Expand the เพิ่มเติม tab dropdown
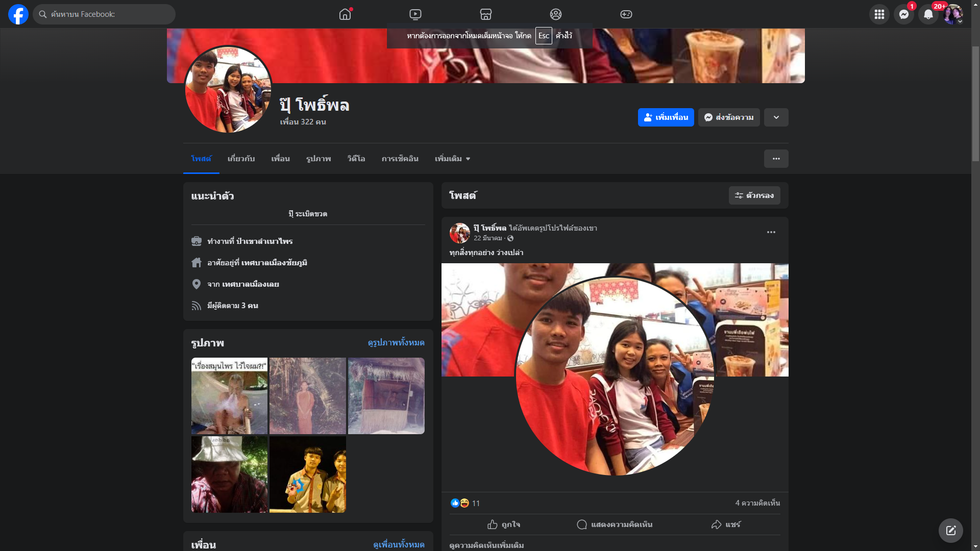Viewport: 980px width, 551px height. tap(452, 159)
